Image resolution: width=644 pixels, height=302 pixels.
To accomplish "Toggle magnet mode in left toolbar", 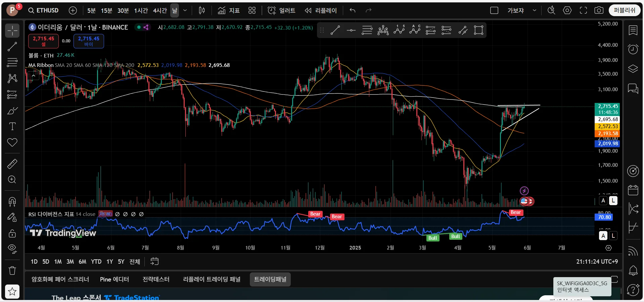I will point(12,201).
